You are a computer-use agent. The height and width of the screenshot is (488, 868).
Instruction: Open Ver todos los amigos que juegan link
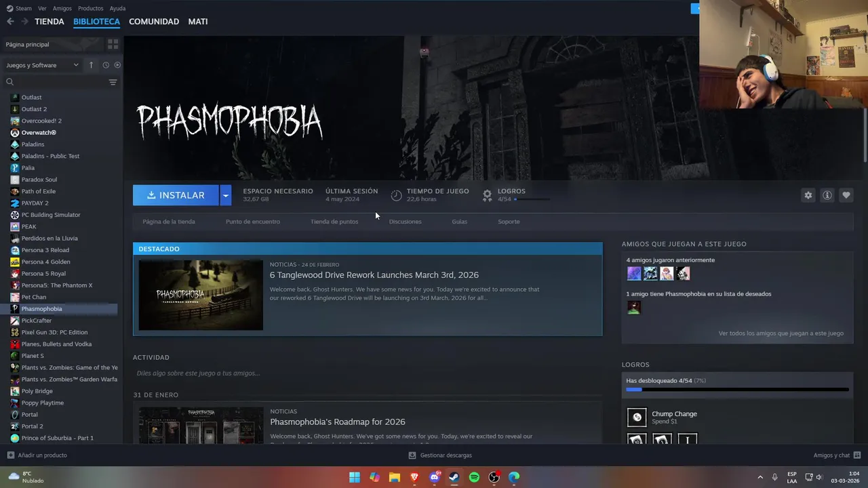[781, 333]
